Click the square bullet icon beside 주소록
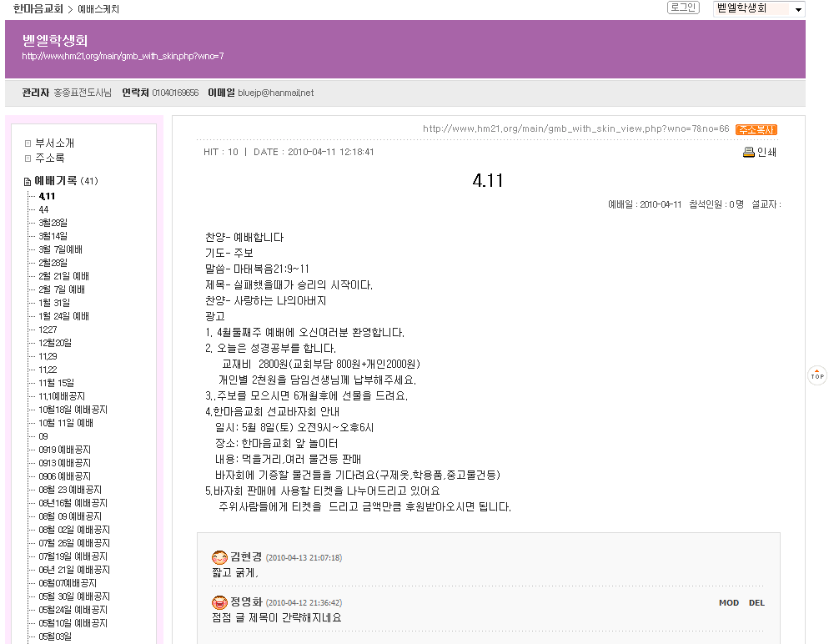The height and width of the screenshot is (644, 834). point(28,158)
